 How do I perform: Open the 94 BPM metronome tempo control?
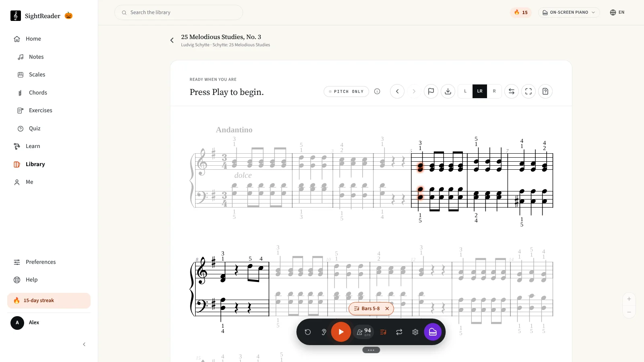pos(364,332)
